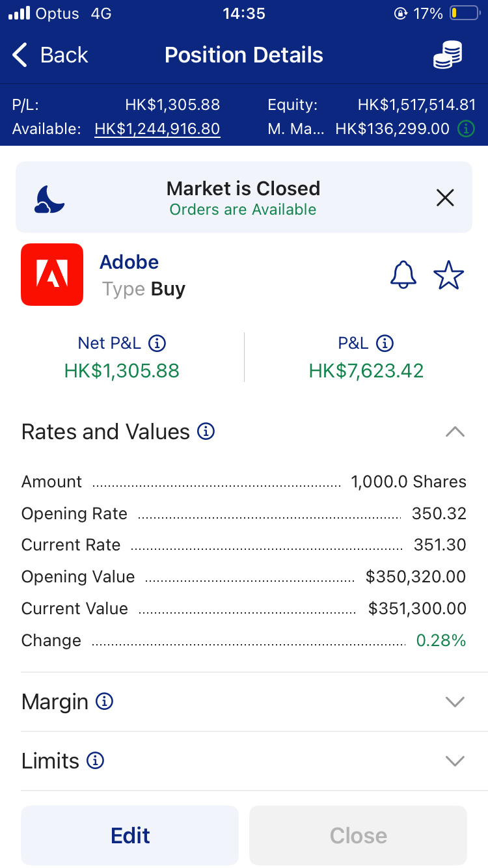Open info icon for Rates and Values
Image resolution: width=488 pixels, height=868 pixels.
coord(206,431)
